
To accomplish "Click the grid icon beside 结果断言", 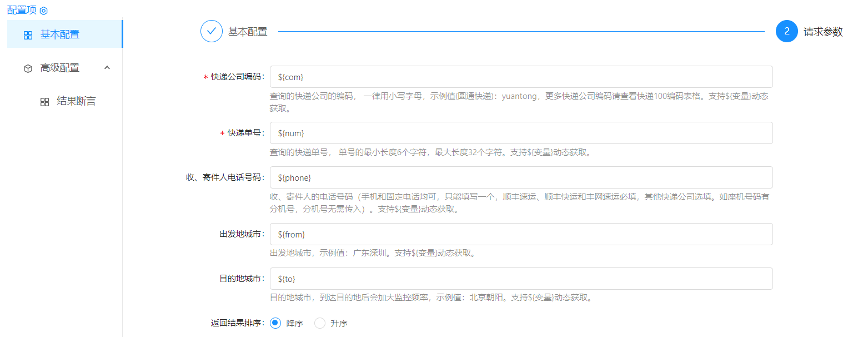I will [45, 102].
